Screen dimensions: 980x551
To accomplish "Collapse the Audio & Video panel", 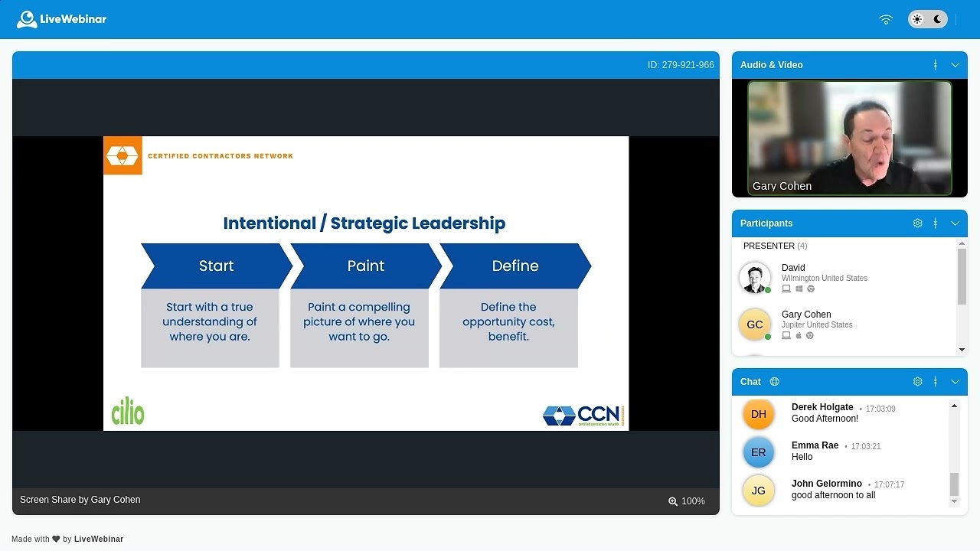I will click(955, 65).
